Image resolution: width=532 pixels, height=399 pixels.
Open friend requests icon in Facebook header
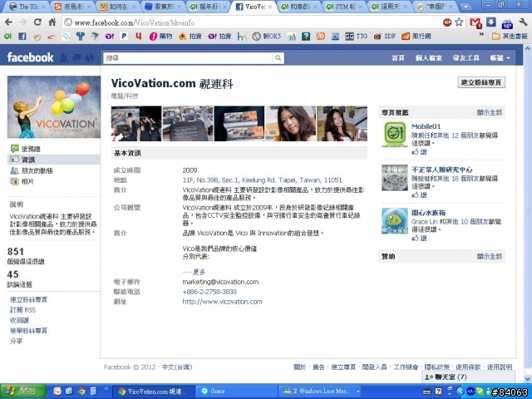64,58
